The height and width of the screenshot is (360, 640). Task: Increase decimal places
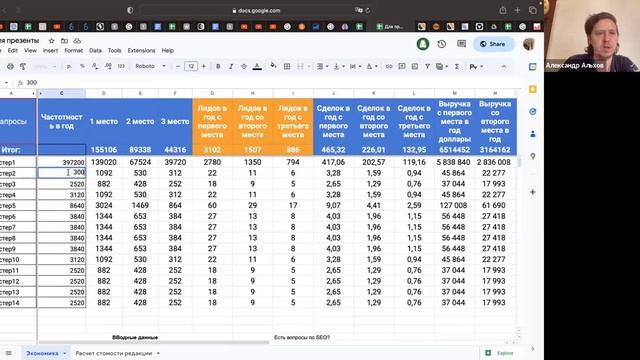108,66
